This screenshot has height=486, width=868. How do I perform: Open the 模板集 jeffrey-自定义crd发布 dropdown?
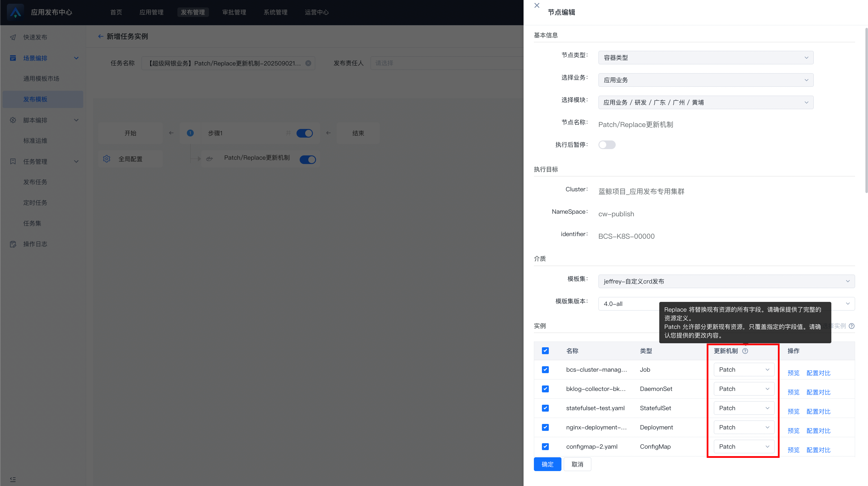[x=726, y=281]
